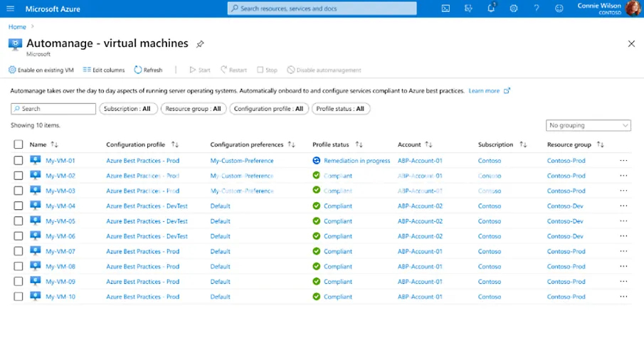Screen dimensions: 644x343
Task: Click Refresh in the command bar
Action: pyautogui.click(x=148, y=70)
